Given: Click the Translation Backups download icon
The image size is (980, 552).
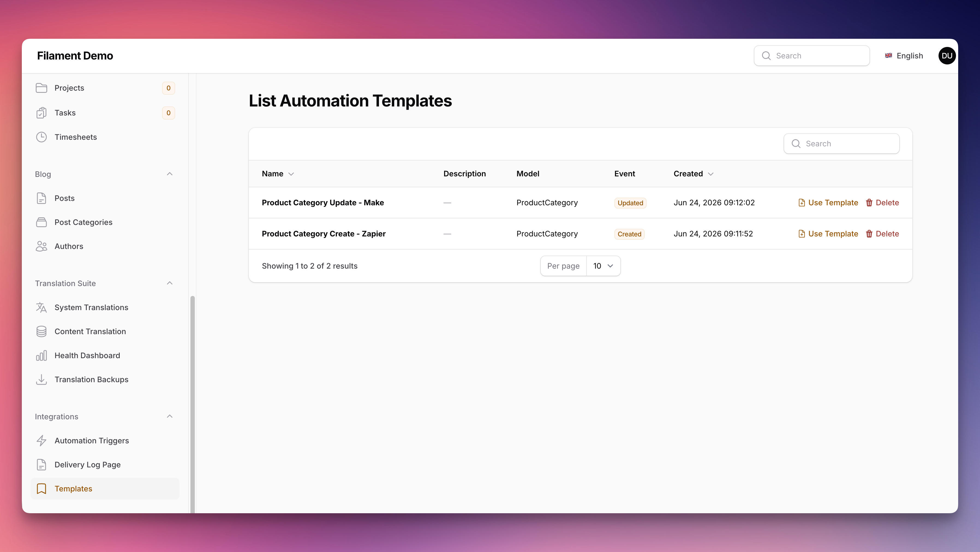Looking at the screenshot, I should [x=41, y=379].
